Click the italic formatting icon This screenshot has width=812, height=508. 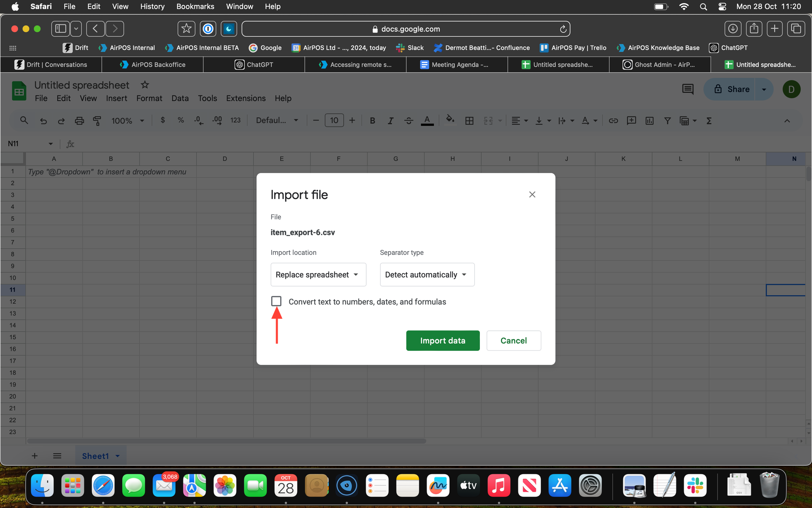tap(390, 121)
